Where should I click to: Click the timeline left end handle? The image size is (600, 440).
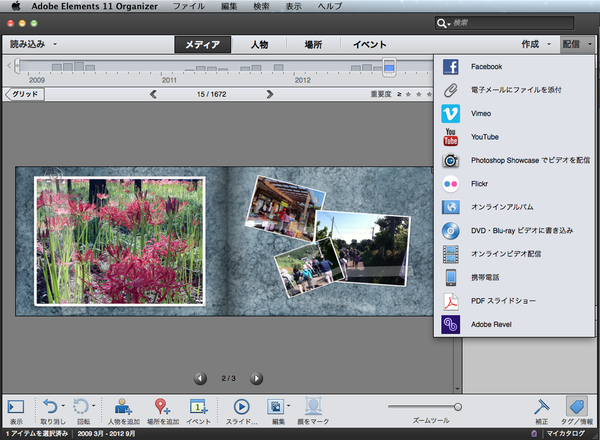pos(16,66)
